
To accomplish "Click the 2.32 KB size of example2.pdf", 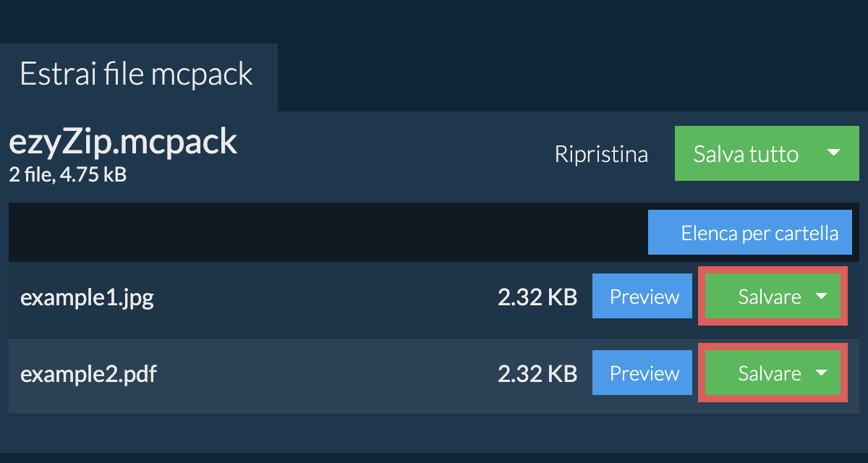I will pos(537,374).
